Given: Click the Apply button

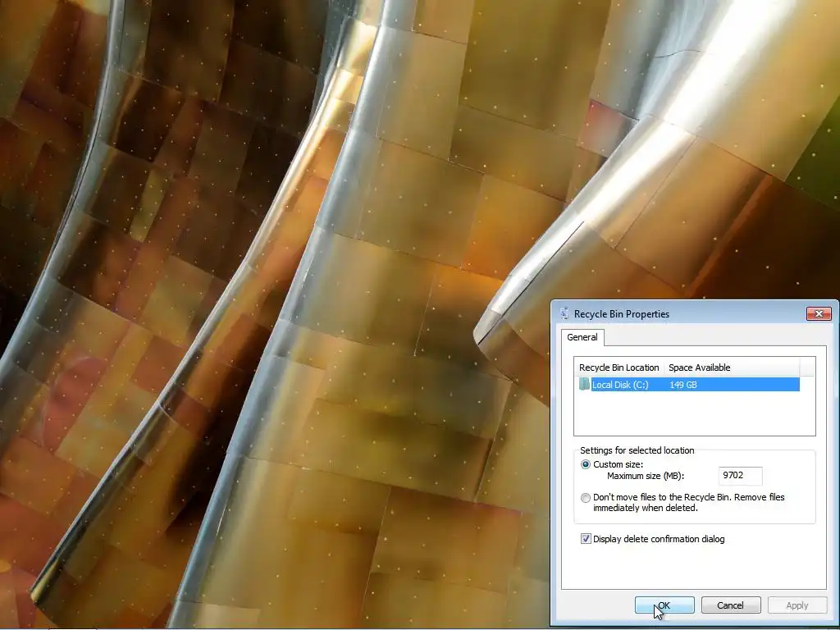Looking at the screenshot, I should [797, 605].
